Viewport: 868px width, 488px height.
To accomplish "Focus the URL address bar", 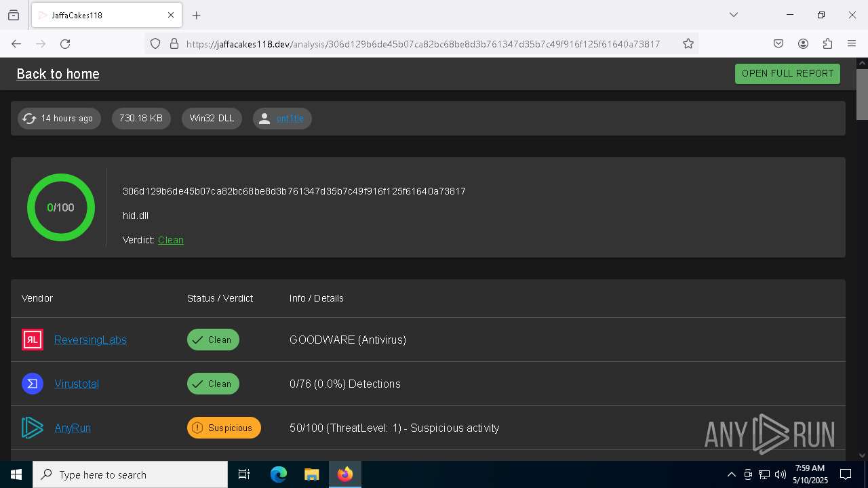I will 422,43.
